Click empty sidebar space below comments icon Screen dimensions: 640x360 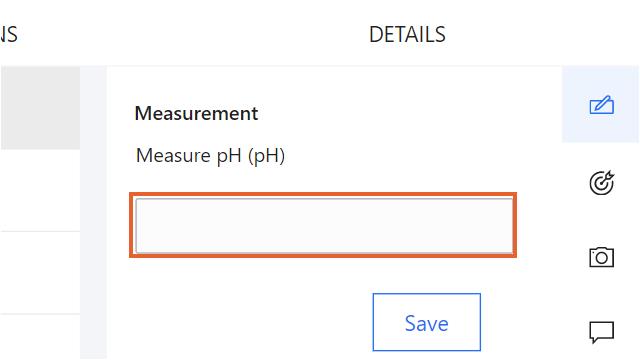pos(602,352)
